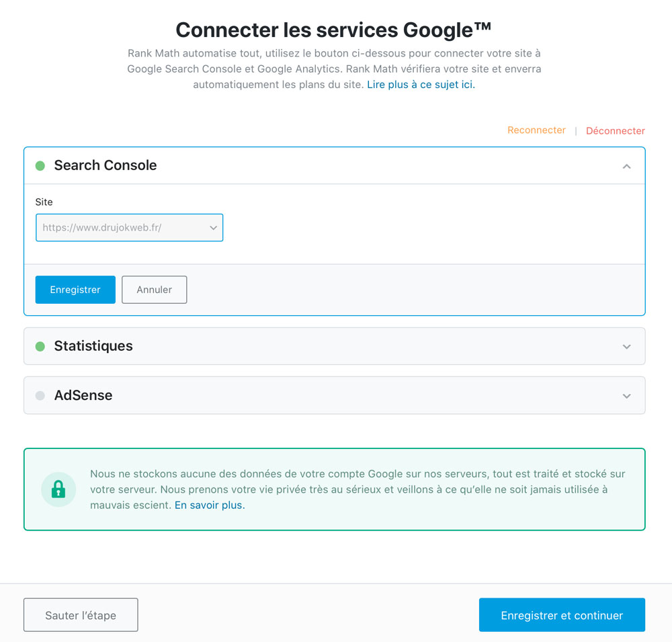The height and width of the screenshot is (642, 672).
Task: Click the Search Console green status dot
Action: (40, 166)
